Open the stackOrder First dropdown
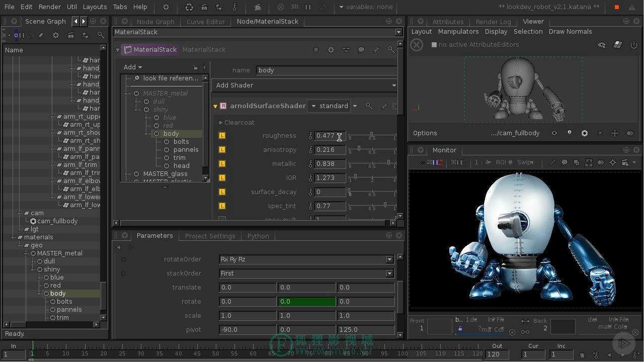644x362 pixels. [306, 274]
